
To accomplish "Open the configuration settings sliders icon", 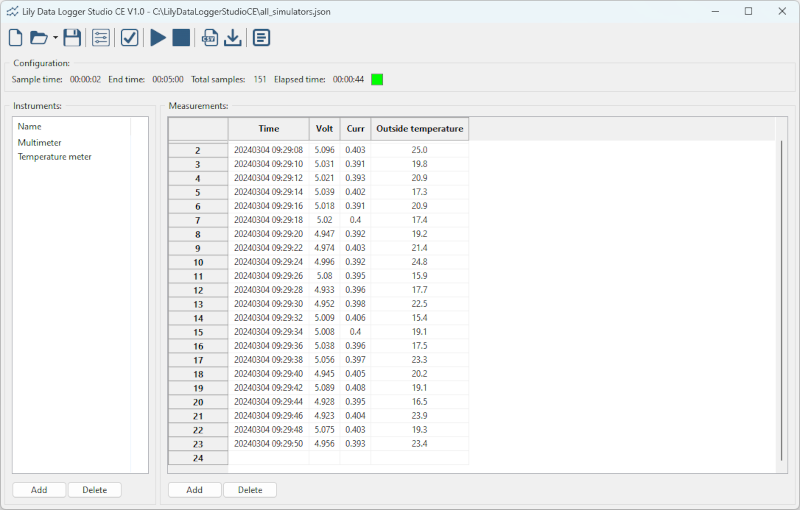I will pyautogui.click(x=101, y=38).
